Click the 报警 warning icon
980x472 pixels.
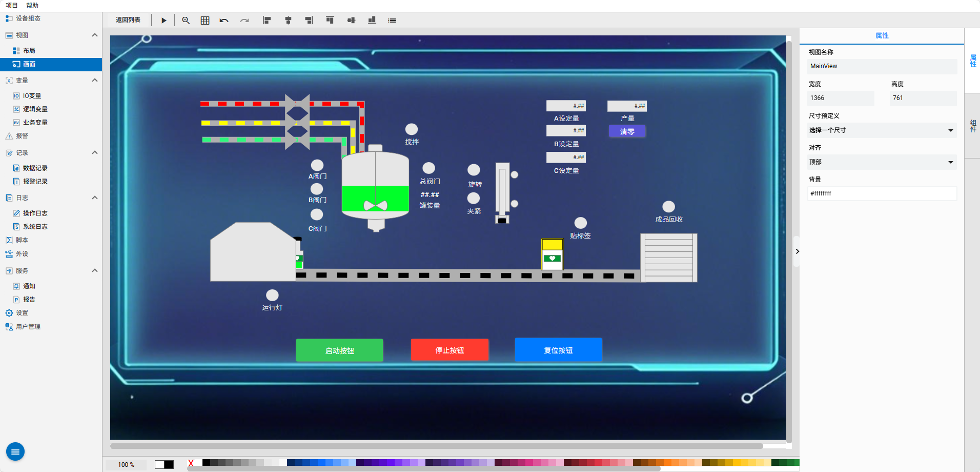pos(9,136)
